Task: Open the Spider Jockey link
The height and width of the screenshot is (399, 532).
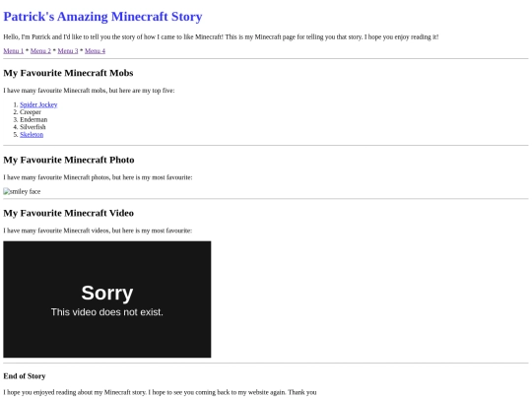Action: tap(38, 104)
